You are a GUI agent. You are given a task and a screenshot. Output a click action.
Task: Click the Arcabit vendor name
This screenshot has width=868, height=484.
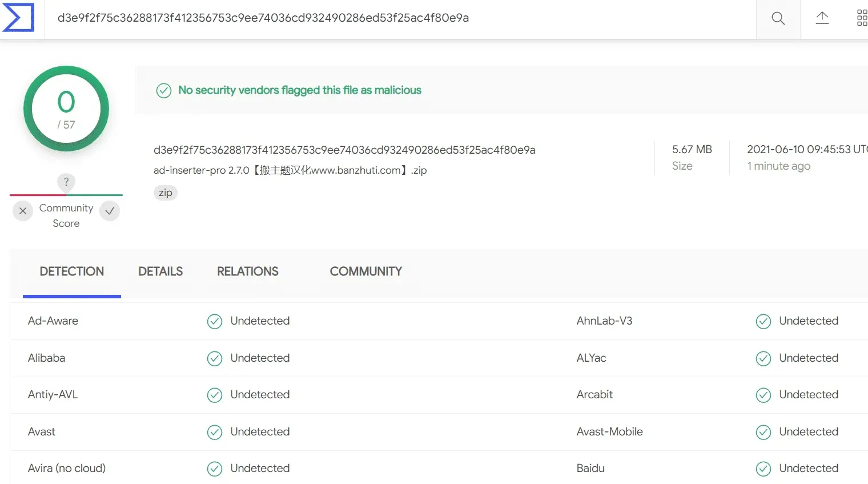click(595, 394)
